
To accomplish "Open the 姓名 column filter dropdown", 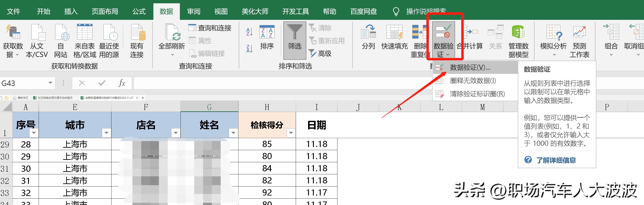I will pos(233,133).
